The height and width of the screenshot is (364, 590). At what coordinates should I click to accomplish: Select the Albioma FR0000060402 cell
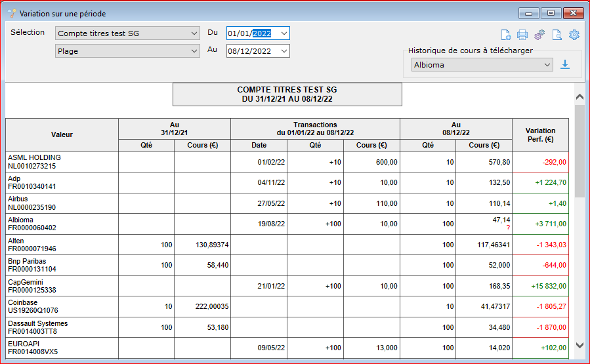tap(62, 224)
